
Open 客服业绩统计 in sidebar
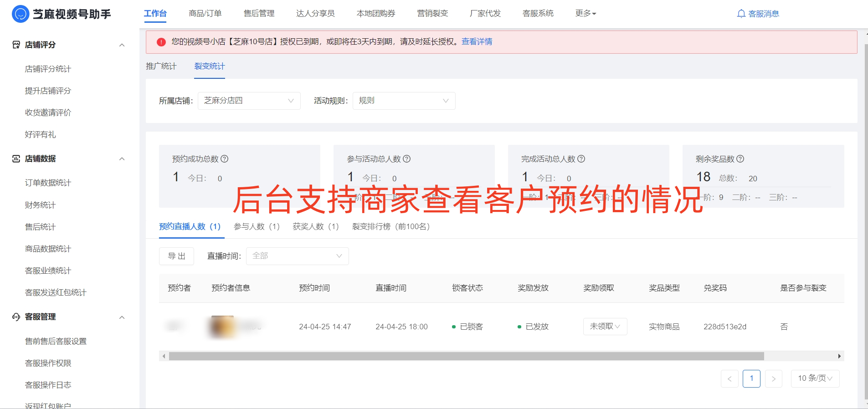[48, 271]
